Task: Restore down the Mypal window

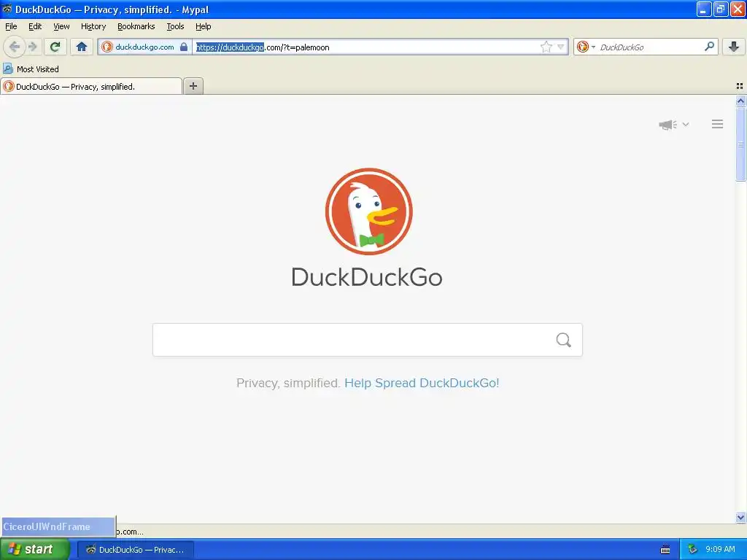Action: coord(720,9)
